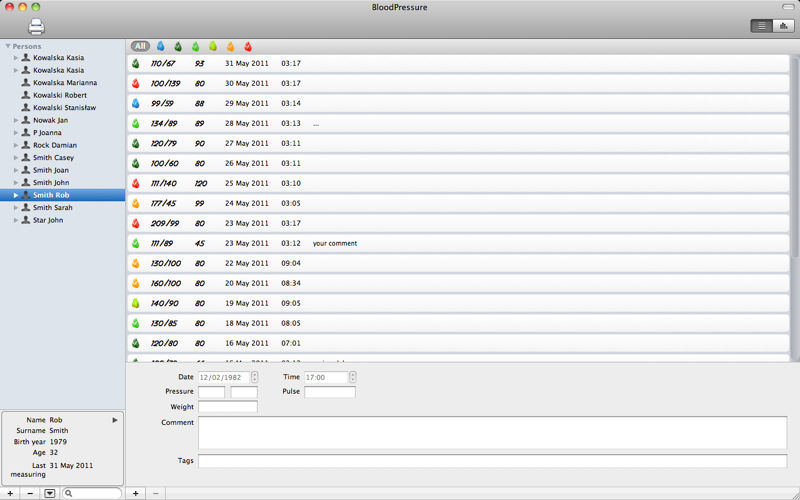Add a new person with plus button
This screenshot has width=800, height=500.
[10, 493]
